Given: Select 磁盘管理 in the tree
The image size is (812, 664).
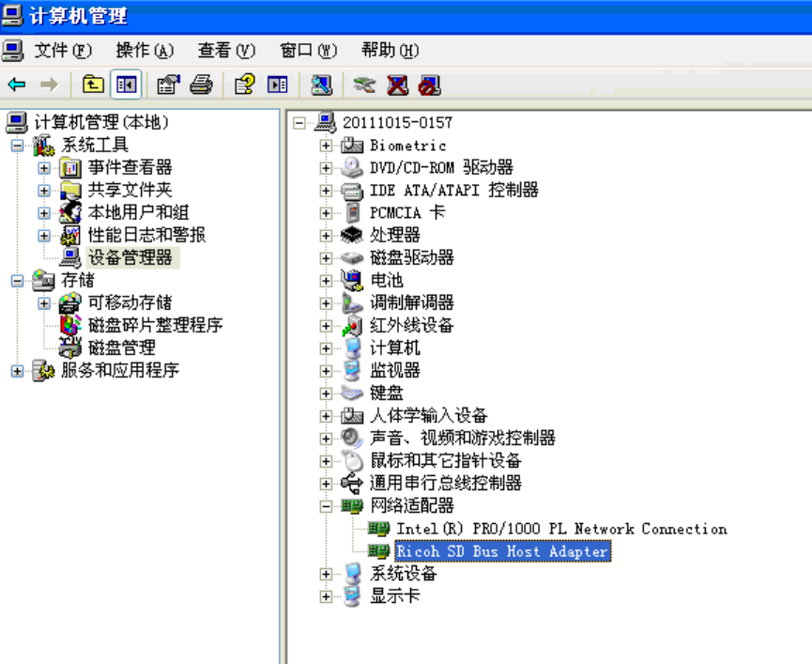Looking at the screenshot, I should click(x=122, y=347).
